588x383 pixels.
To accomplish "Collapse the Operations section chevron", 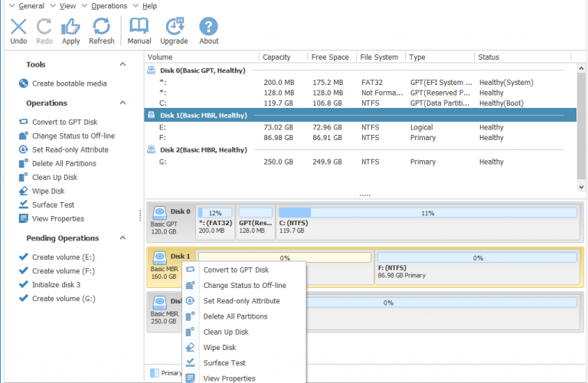I will tap(122, 103).
